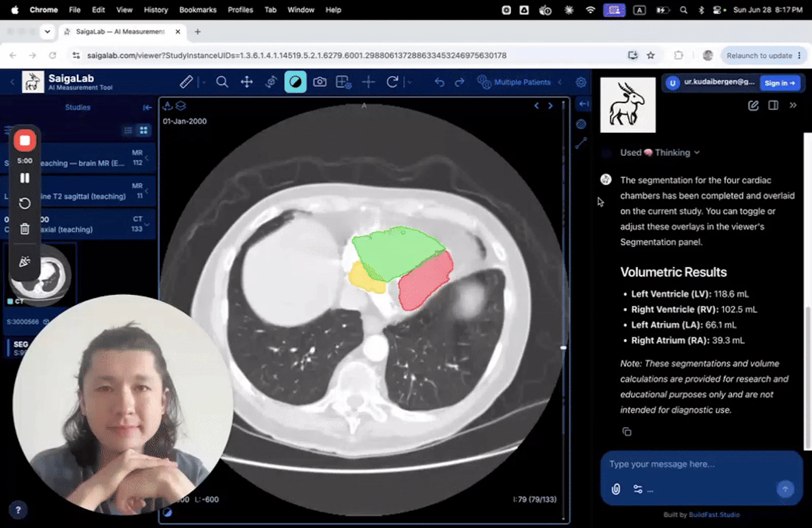Undo the last action

(439, 82)
